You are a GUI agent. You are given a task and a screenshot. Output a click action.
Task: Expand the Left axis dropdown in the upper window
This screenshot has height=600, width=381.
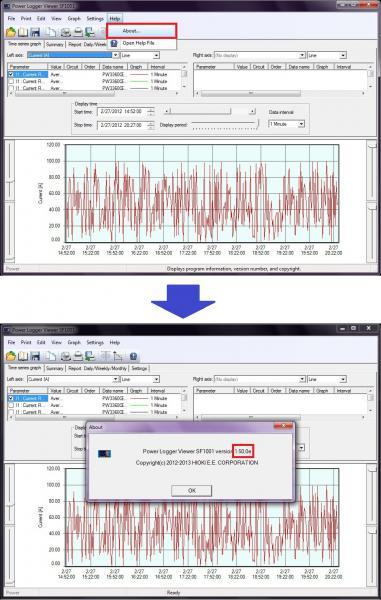tap(116, 55)
